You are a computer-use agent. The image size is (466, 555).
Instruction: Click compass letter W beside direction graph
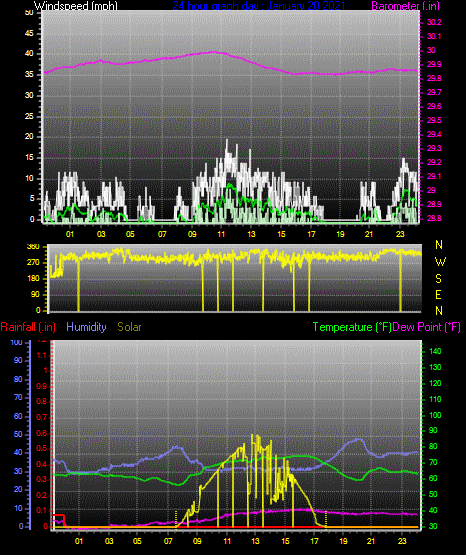440,262
